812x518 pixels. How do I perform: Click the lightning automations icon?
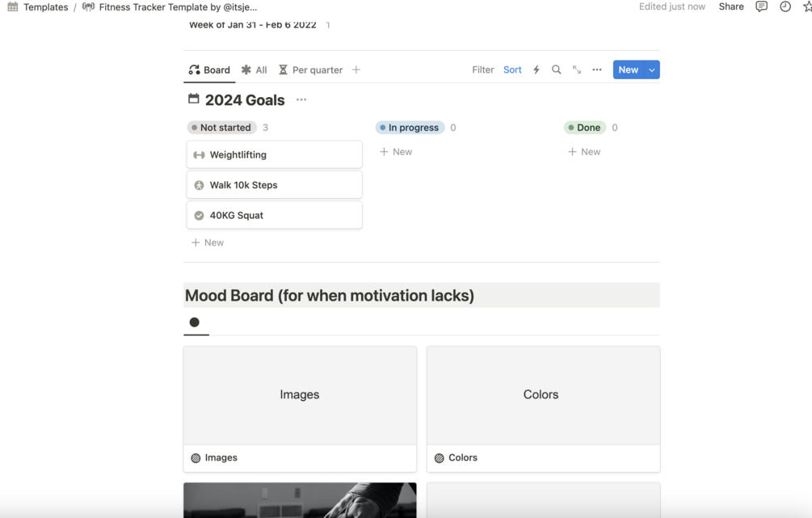click(x=536, y=70)
